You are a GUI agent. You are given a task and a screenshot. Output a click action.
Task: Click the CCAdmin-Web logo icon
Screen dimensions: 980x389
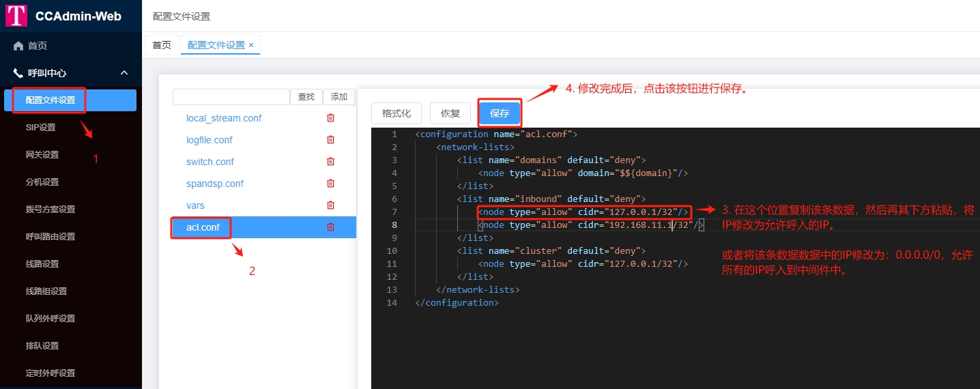16,16
